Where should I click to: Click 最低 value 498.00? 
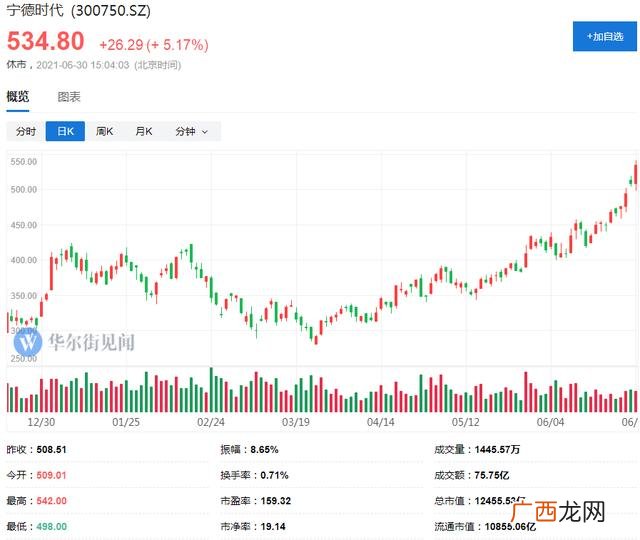51,527
